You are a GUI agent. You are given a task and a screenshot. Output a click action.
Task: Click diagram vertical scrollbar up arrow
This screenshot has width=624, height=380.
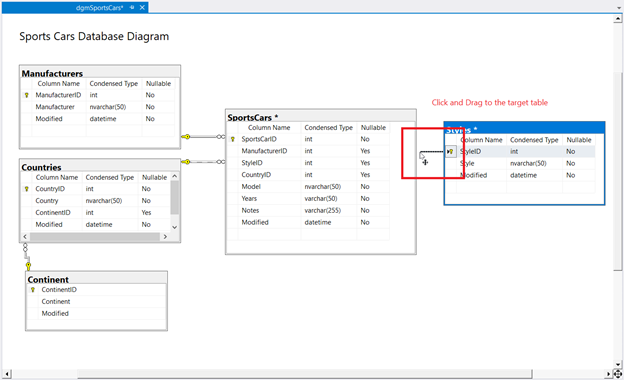point(618,19)
